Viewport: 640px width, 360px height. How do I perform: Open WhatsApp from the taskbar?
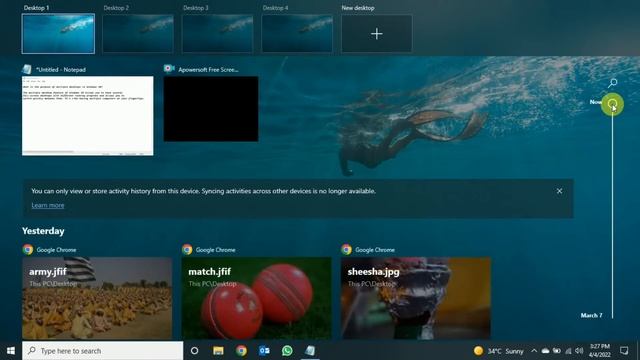click(287, 351)
